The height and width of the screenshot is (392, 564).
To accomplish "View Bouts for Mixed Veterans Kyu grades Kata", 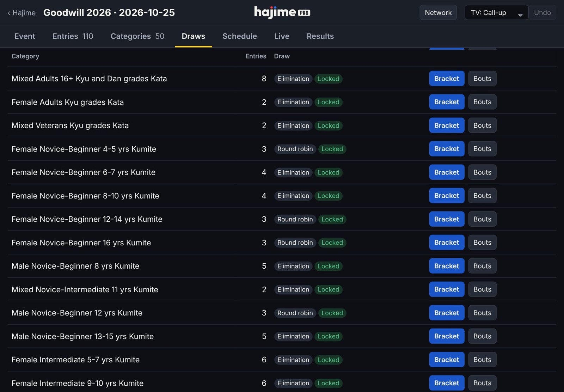I will (x=482, y=125).
